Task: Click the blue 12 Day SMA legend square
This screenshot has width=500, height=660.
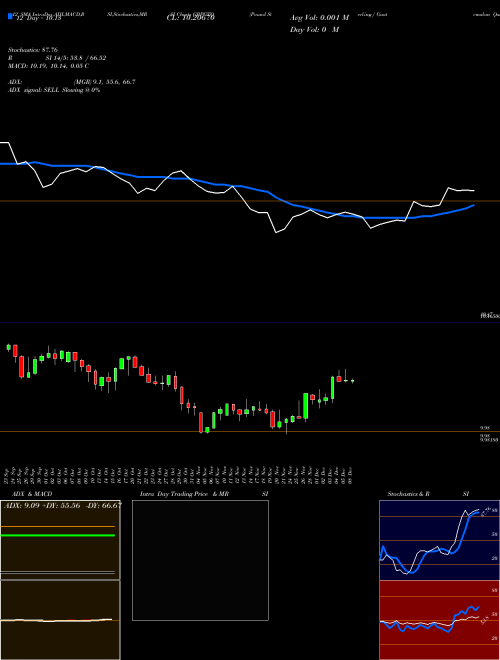Action: [x=11, y=16]
